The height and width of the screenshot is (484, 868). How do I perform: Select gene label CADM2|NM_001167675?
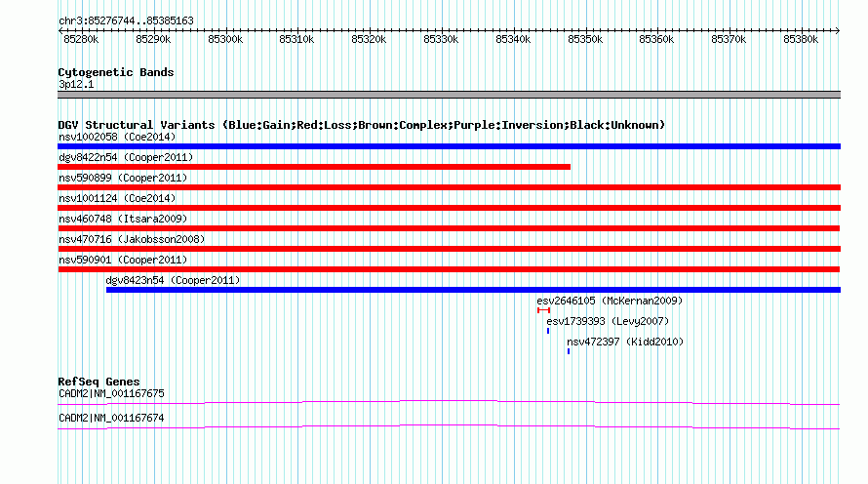111,393
